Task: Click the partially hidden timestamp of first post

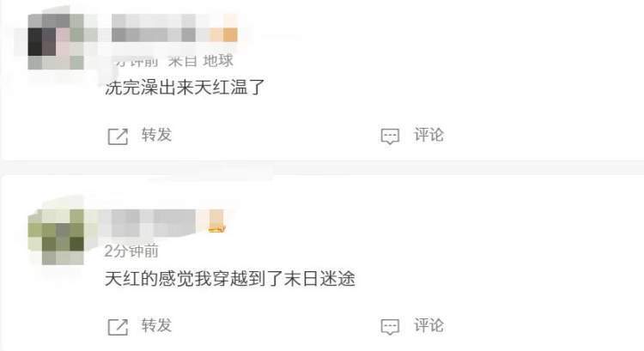Action: click(136, 61)
